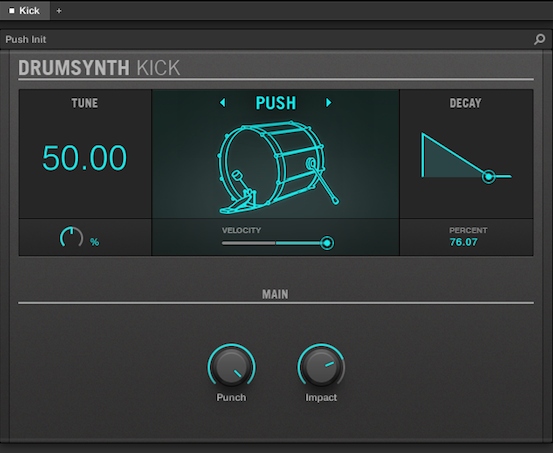Select the previous kick engine with left arrow
Image resolution: width=553 pixels, height=453 pixels.
(223, 103)
